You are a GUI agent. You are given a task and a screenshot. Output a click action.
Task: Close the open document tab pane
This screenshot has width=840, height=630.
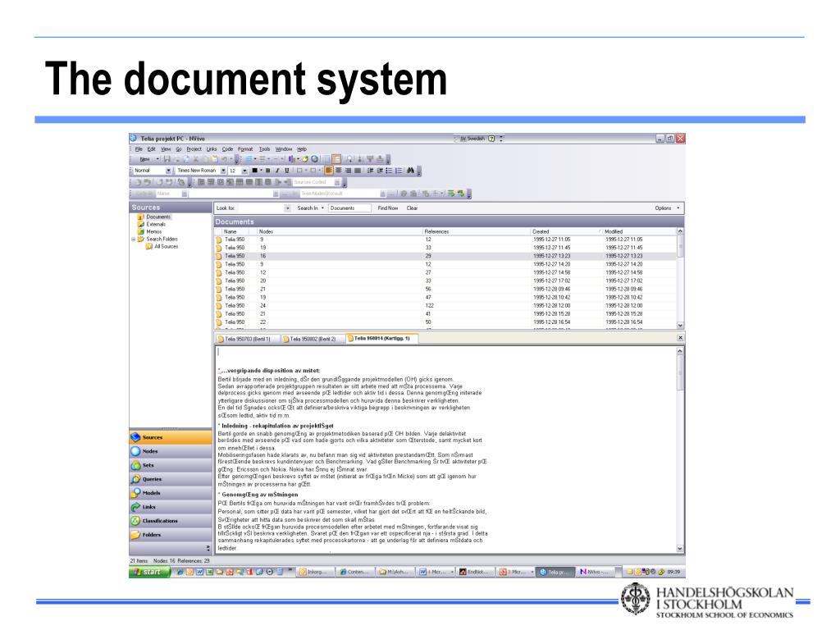point(680,338)
